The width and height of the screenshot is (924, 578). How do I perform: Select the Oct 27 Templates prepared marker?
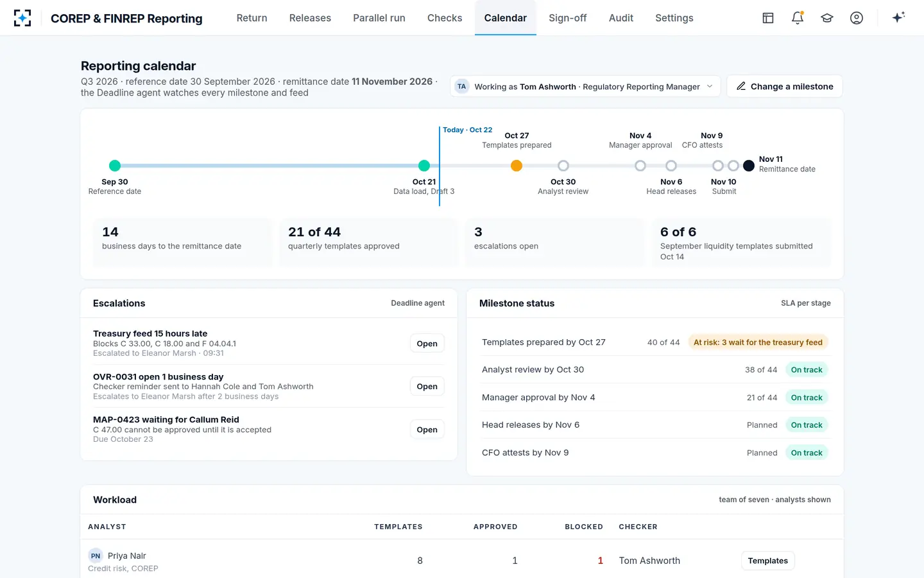(517, 166)
